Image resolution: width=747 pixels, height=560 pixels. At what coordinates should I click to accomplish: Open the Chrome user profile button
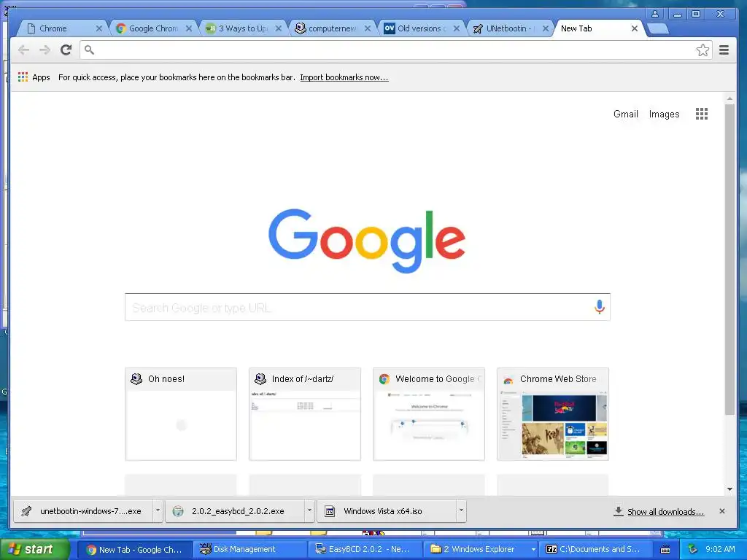coord(655,14)
